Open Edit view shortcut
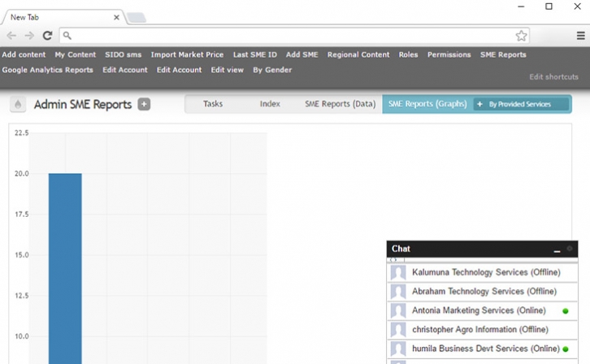590x364 pixels. pos(228,70)
